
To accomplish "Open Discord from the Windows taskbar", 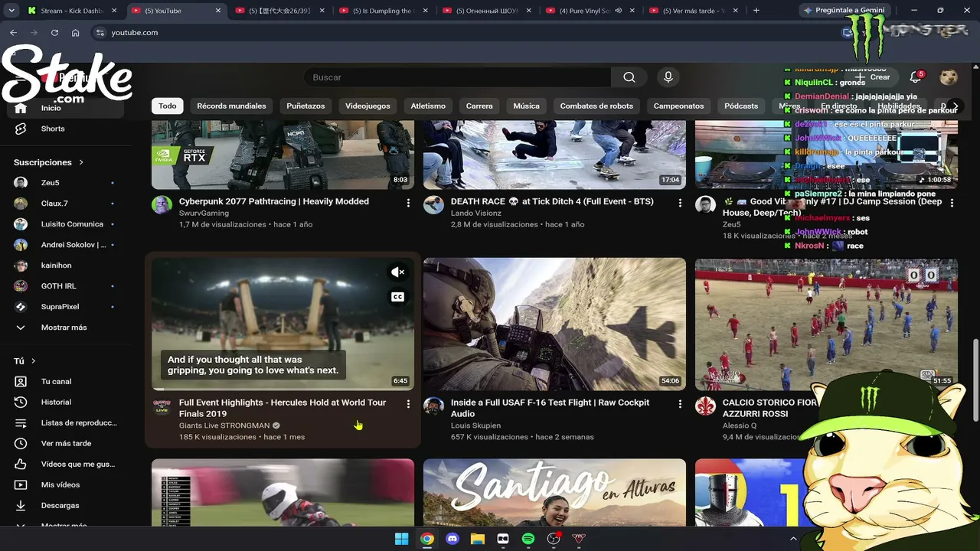I will click(x=452, y=539).
